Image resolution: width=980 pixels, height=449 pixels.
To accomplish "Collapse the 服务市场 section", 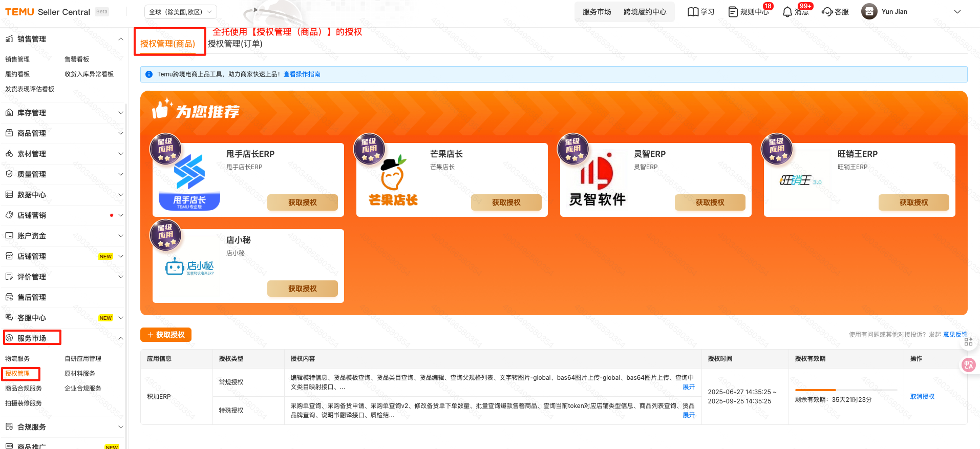I will tap(121, 338).
